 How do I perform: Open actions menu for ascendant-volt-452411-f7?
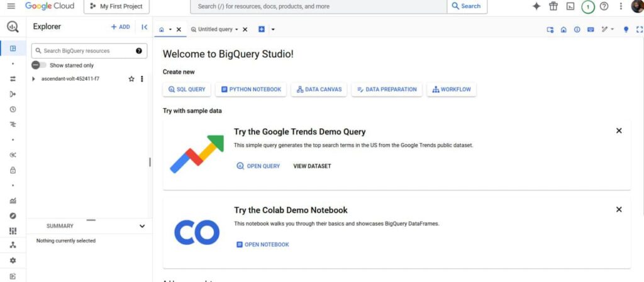(x=142, y=79)
